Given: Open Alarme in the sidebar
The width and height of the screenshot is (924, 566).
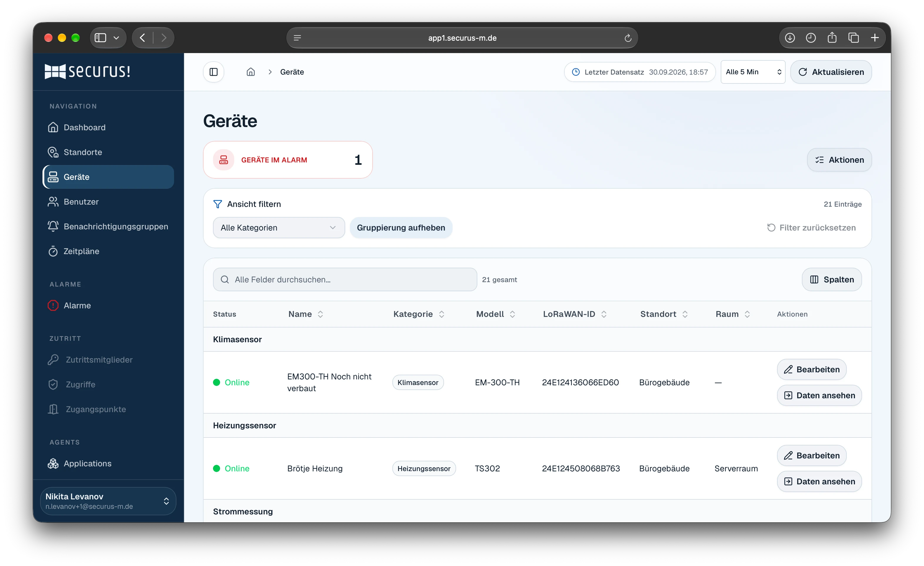Looking at the screenshot, I should (x=108, y=305).
